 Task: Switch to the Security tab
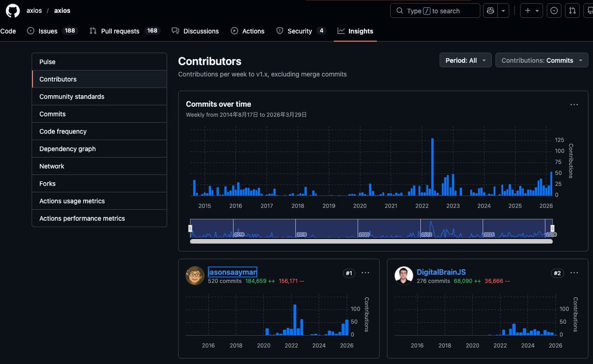point(301,31)
